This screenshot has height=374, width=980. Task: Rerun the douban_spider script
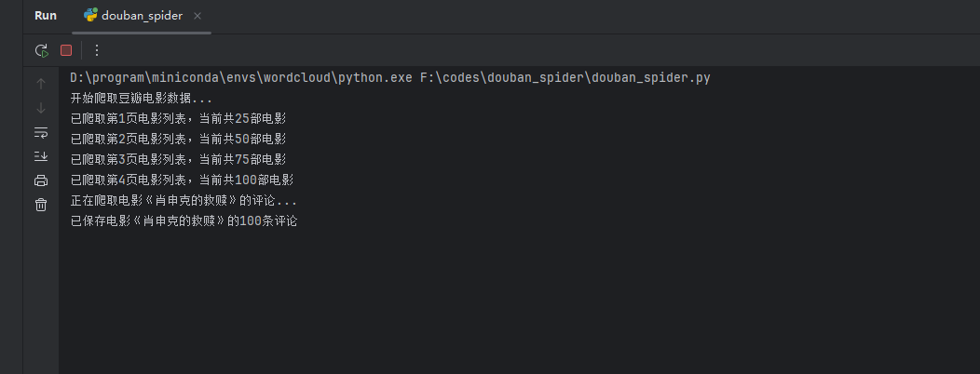click(x=41, y=50)
